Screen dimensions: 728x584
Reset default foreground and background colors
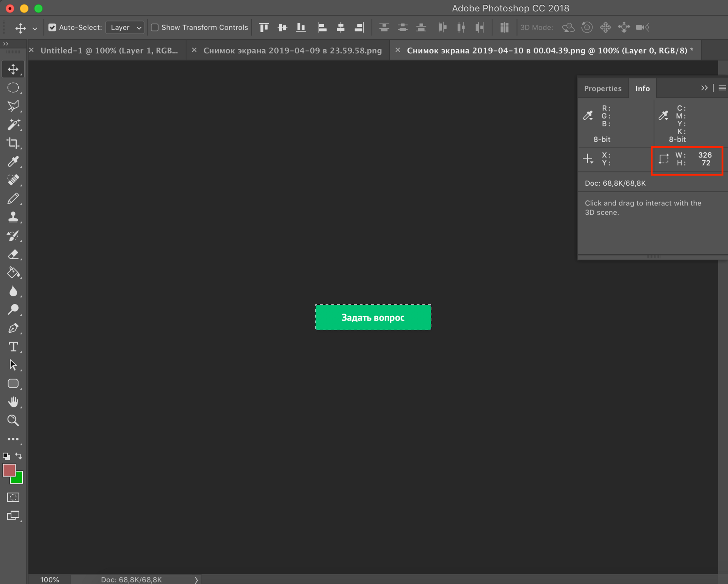pyautogui.click(x=6, y=456)
